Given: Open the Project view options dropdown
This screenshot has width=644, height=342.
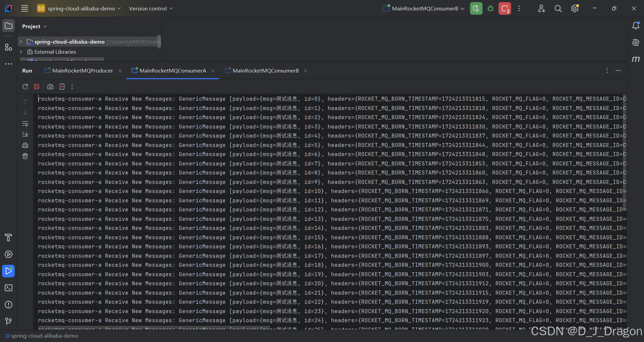Looking at the screenshot, I should click(35, 26).
